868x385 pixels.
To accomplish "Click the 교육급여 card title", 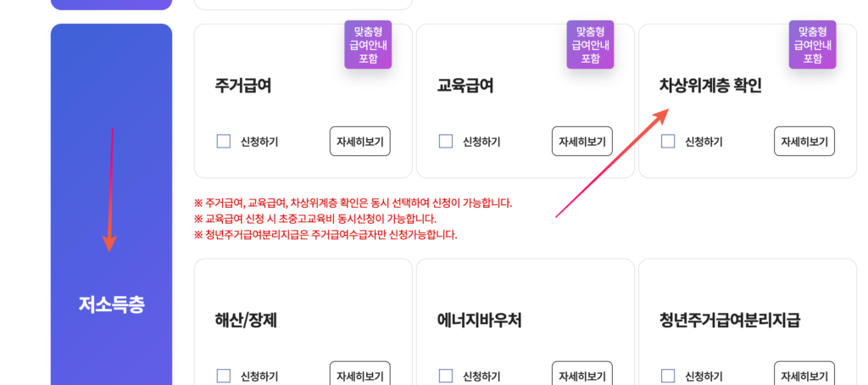I will 465,86.
